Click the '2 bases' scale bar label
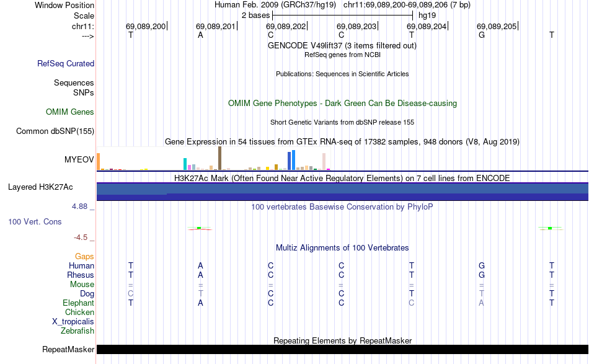 256,16
